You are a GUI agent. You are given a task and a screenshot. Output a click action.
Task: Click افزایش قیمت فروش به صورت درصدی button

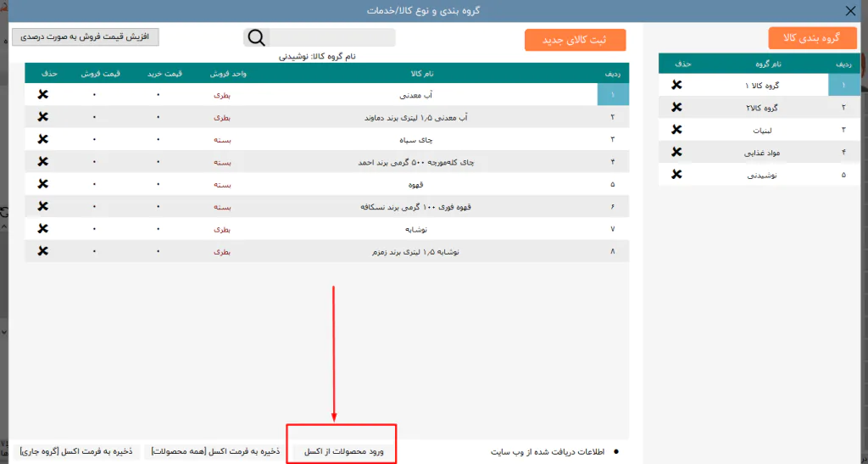coord(86,37)
